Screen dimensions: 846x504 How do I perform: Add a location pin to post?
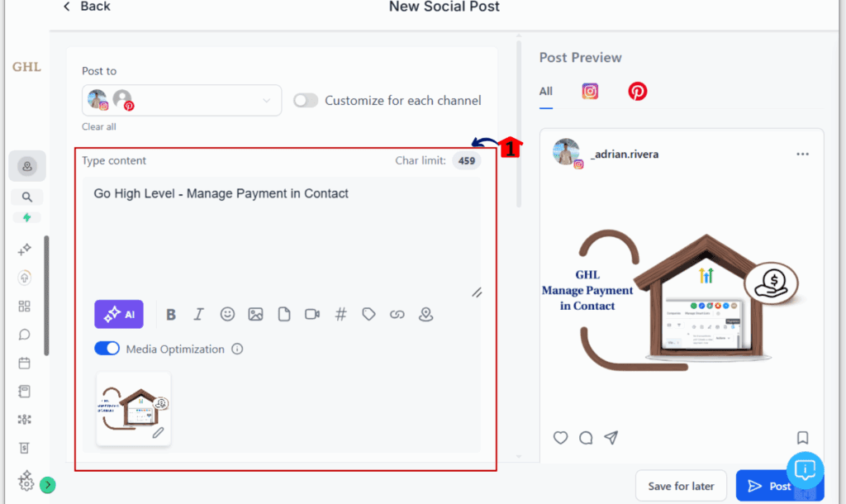[x=425, y=314]
